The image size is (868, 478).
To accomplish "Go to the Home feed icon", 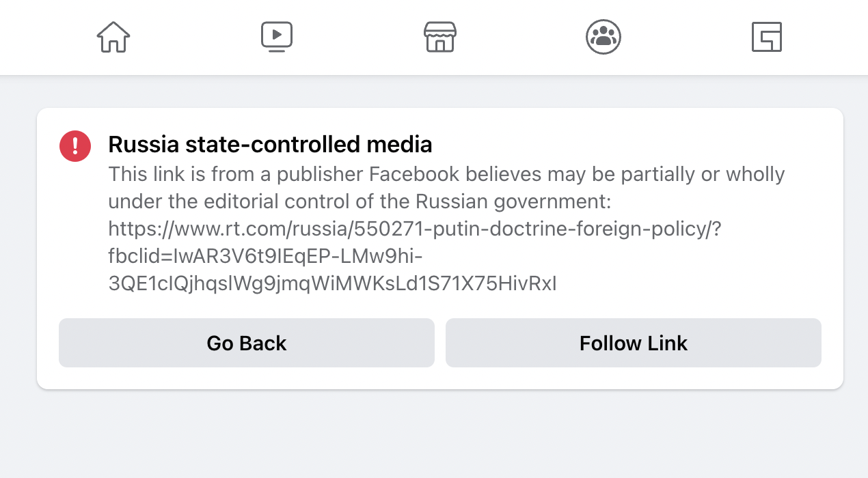I will 113,37.
